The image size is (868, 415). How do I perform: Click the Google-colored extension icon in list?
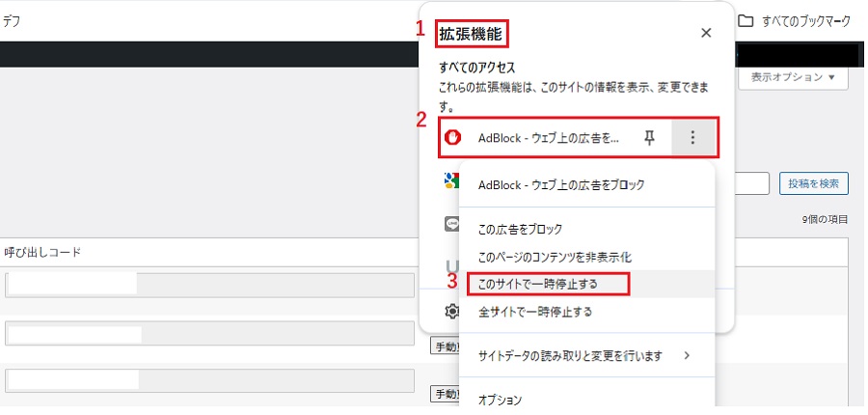[x=451, y=180]
